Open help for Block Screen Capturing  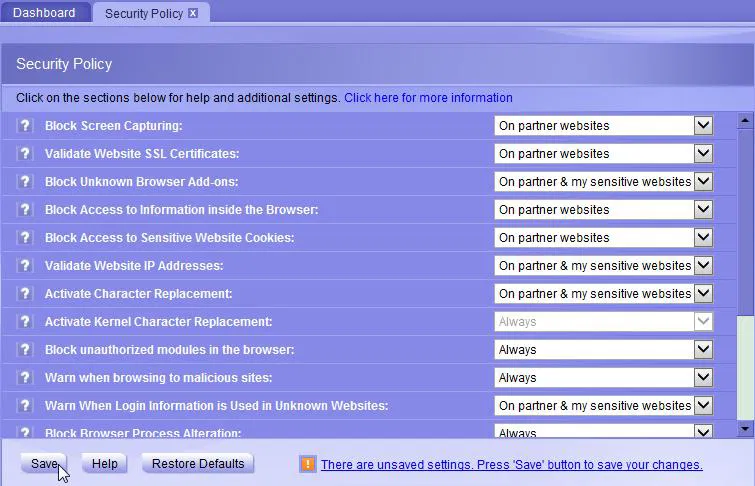pos(25,126)
